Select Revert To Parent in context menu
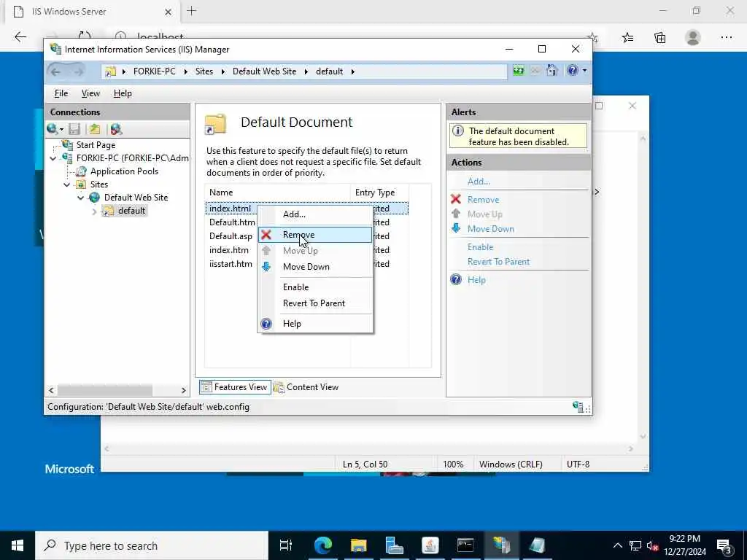The image size is (747, 560). 314,303
